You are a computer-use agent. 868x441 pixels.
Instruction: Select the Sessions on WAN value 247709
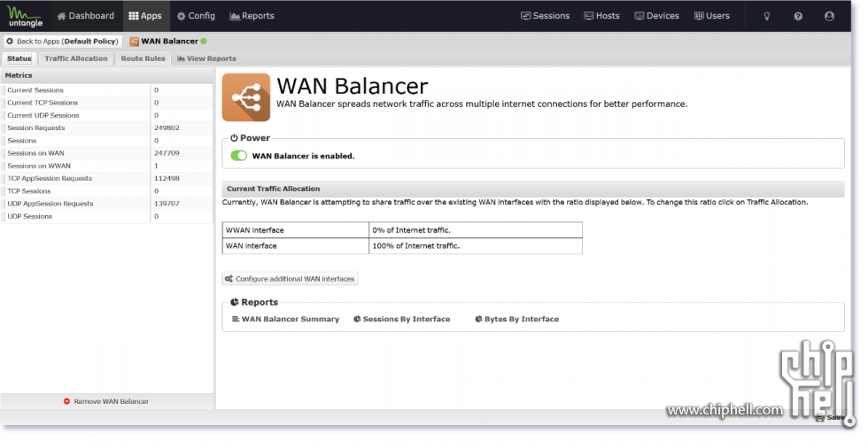[167, 153]
